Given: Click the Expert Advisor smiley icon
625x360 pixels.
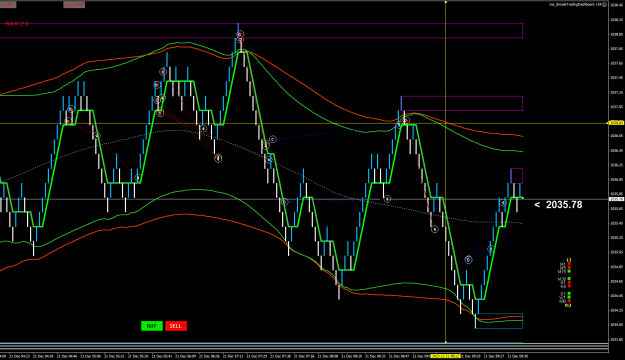Looking at the screenshot, I should coord(604,4).
